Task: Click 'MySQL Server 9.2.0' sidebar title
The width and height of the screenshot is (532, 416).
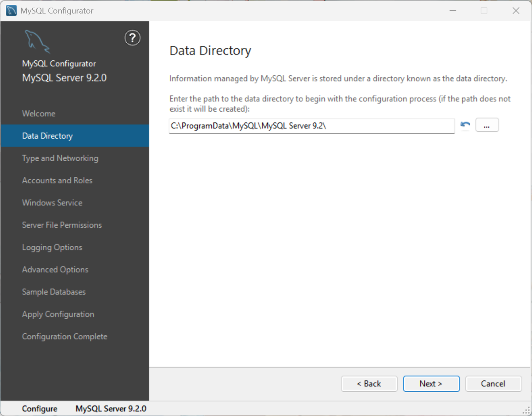Action: tap(64, 78)
